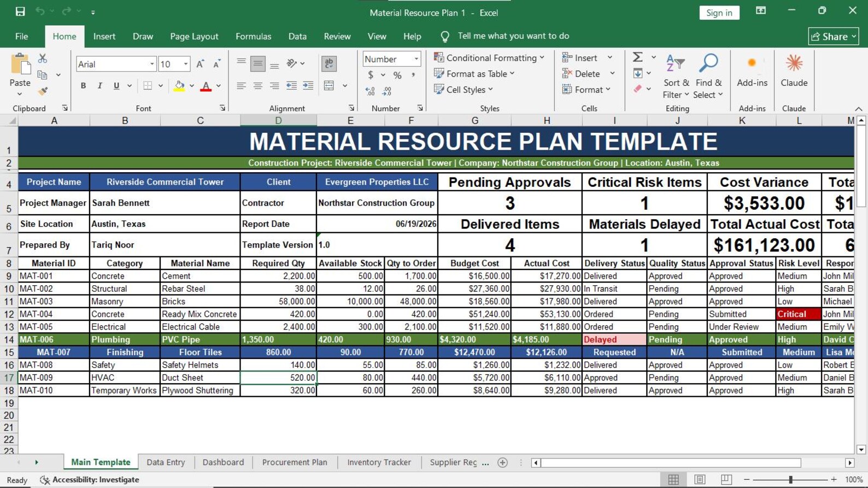Click the AutoSum sigma icon
Screen dimensions: 868x488
tap(637, 57)
